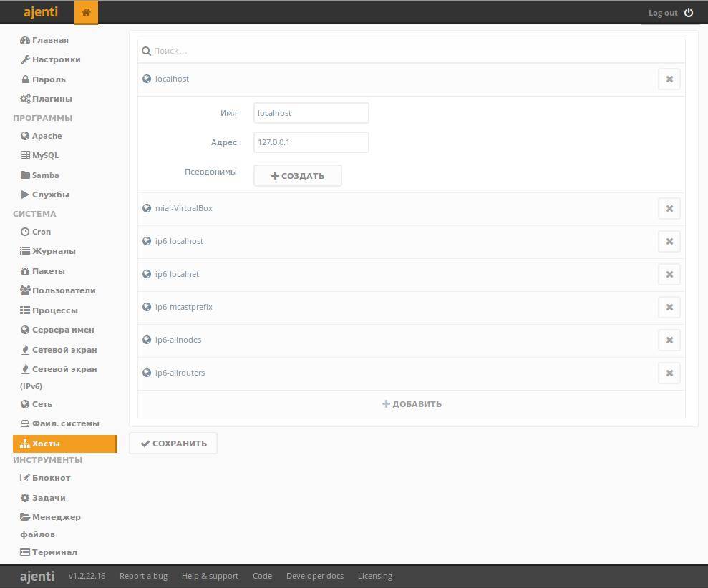
Task: Click the home icon in top bar
Action: pyautogui.click(x=86, y=13)
